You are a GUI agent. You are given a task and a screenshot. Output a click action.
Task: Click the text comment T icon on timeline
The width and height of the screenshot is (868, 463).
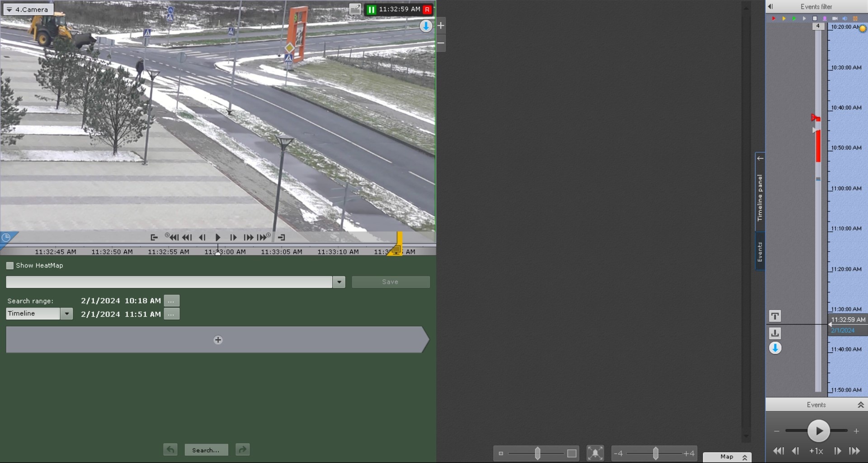(x=775, y=316)
